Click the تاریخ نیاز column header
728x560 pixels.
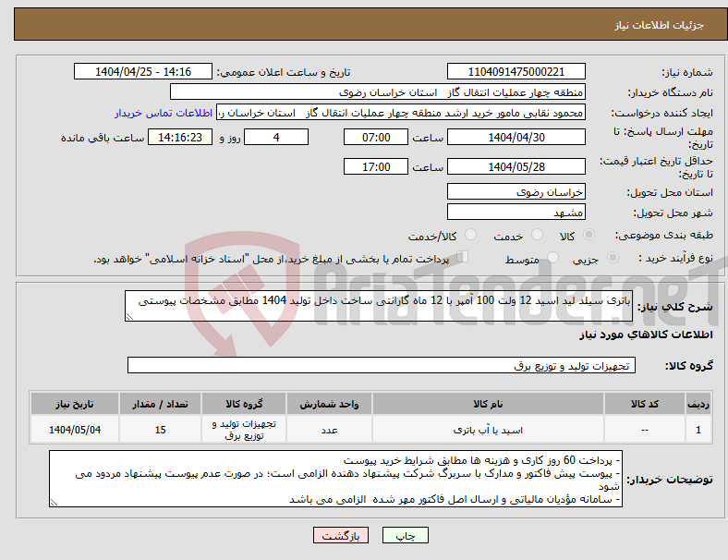pos(75,404)
